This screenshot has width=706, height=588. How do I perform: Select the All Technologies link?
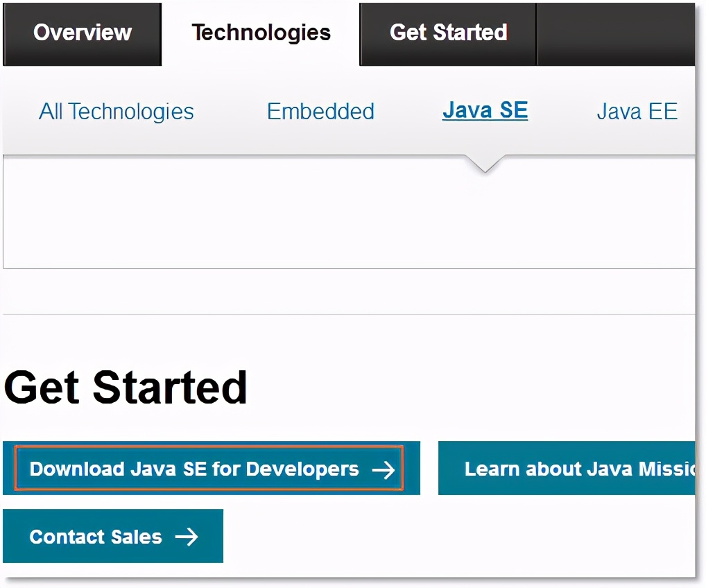[x=117, y=112]
